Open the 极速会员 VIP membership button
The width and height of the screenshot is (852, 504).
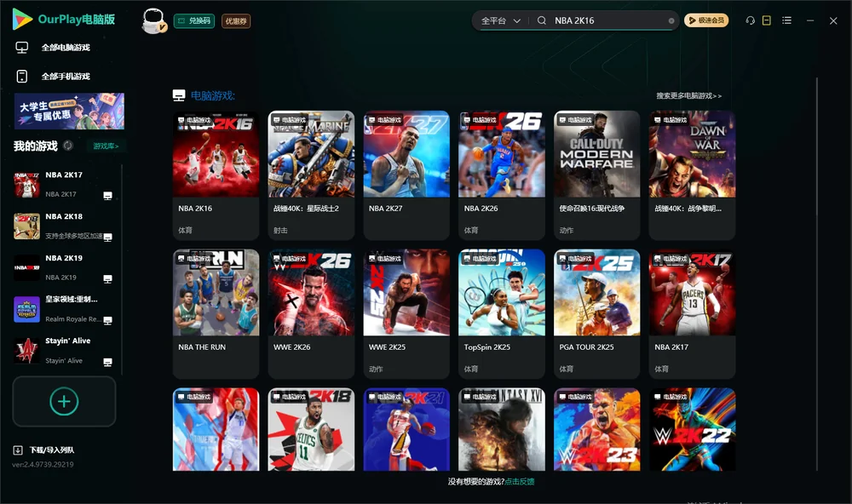tap(705, 20)
